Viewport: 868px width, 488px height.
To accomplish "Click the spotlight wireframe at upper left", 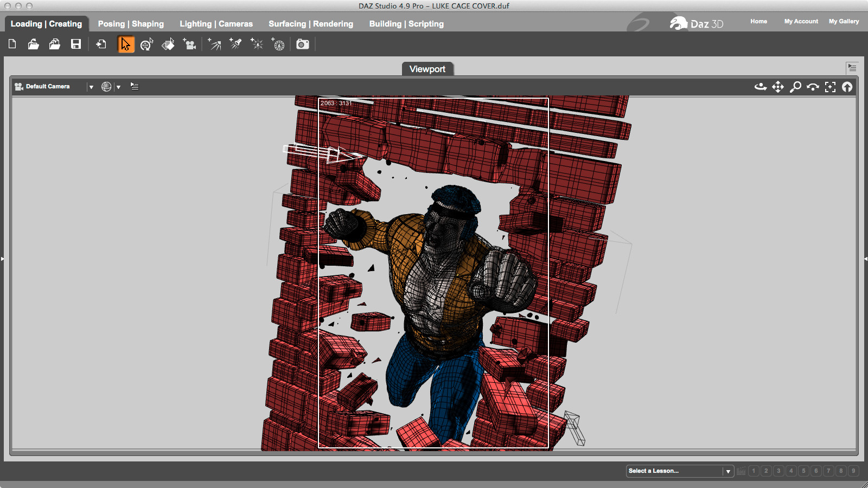I will coord(323,152).
